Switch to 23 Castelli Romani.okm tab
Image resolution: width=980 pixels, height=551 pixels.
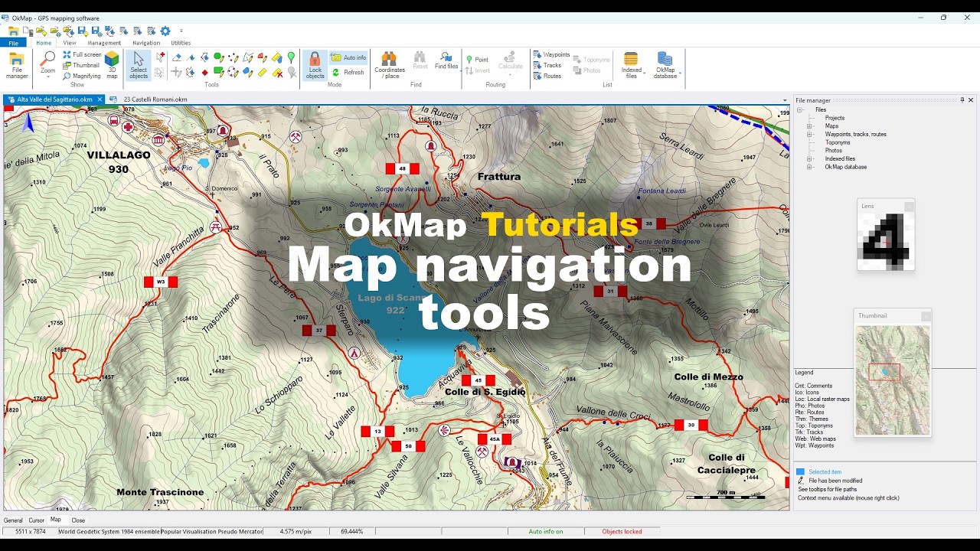(x=150, y=99)
